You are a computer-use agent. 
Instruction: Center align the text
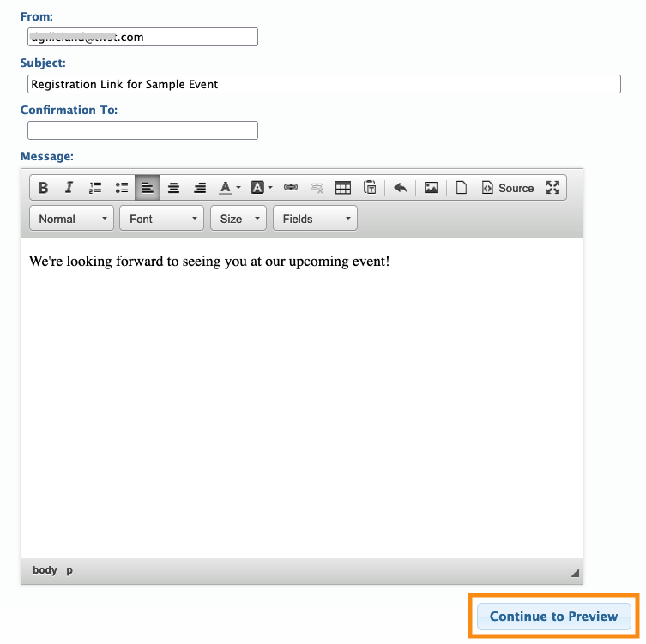[x=173, y=188]
